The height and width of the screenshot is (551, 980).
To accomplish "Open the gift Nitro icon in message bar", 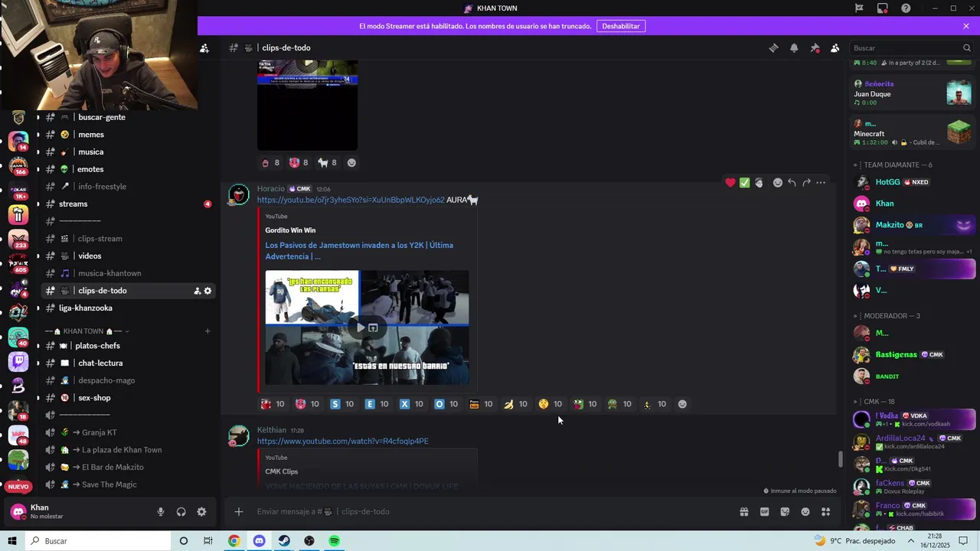I will coord(743,511).
